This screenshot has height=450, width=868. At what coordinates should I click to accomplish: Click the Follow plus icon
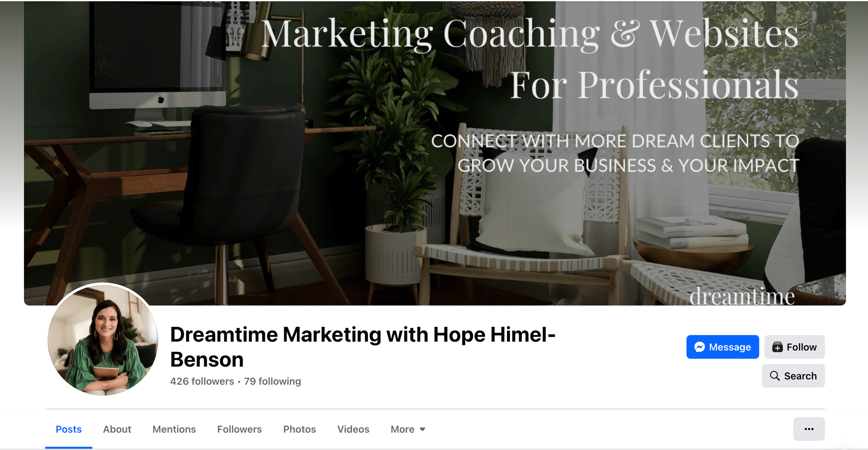777,347
